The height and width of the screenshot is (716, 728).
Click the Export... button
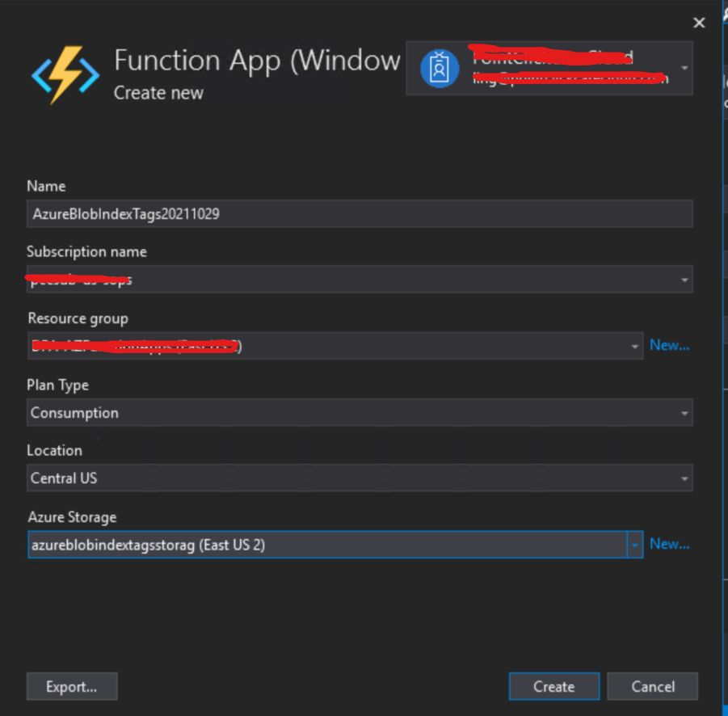(x=72, y=686)
